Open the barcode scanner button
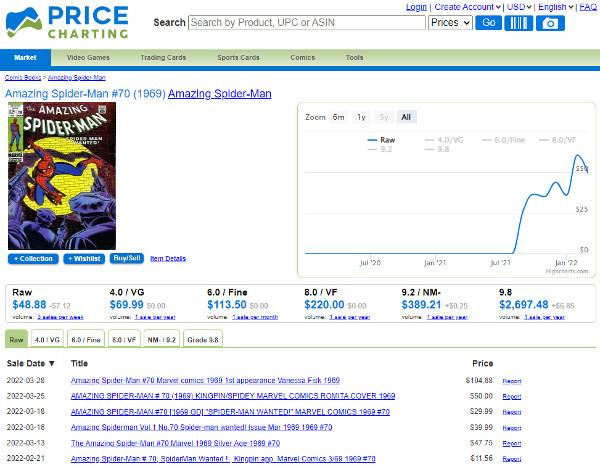 tap(518, 23)
